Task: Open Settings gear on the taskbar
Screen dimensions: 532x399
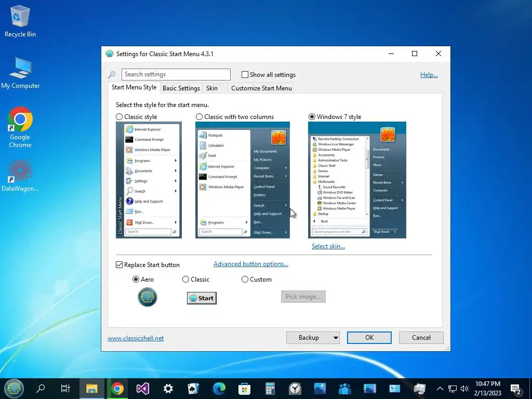Action: [168, 389]
